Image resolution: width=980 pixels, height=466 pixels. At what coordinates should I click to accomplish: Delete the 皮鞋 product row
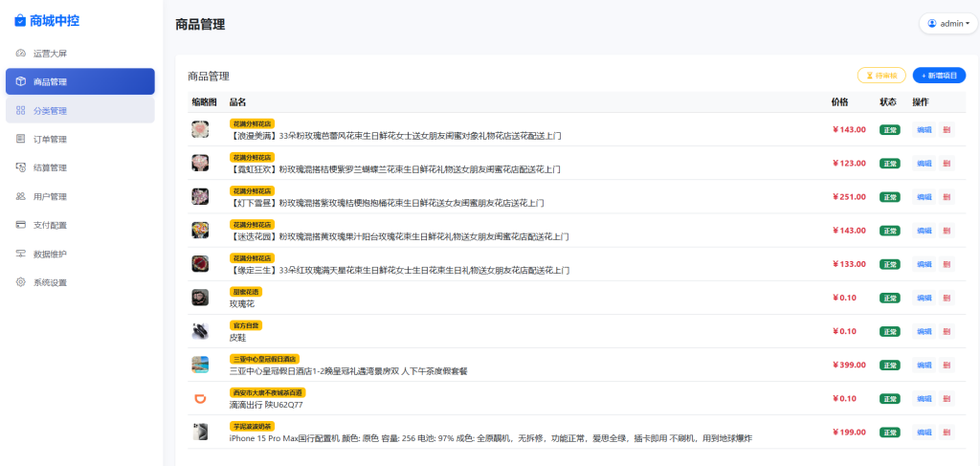pos(947,331)
